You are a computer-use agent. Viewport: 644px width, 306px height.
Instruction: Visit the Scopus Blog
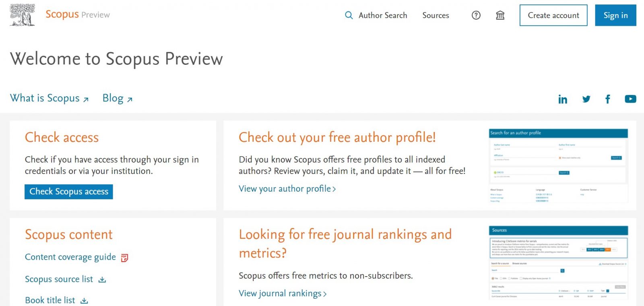pos(113,98)
